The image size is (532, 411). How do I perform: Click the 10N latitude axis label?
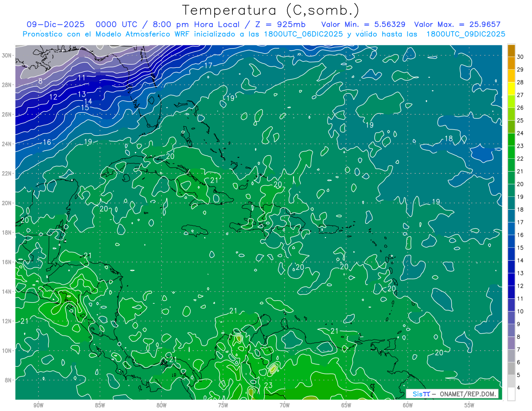(x=7, y=350)
